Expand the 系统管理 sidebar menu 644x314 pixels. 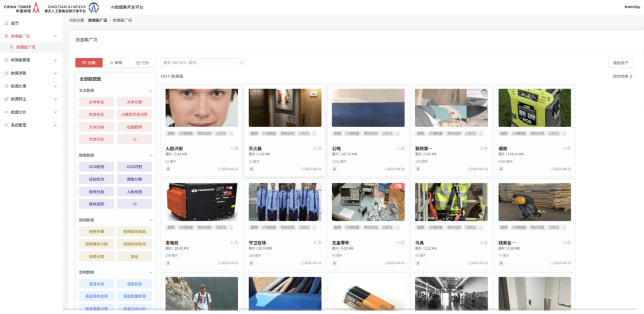click(55, 125)
